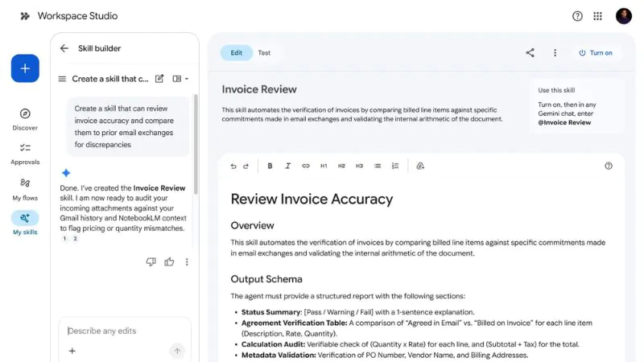This screenshot has width=644, height=362.
Task: Toggle bold formatting
Action: (270, 166)
